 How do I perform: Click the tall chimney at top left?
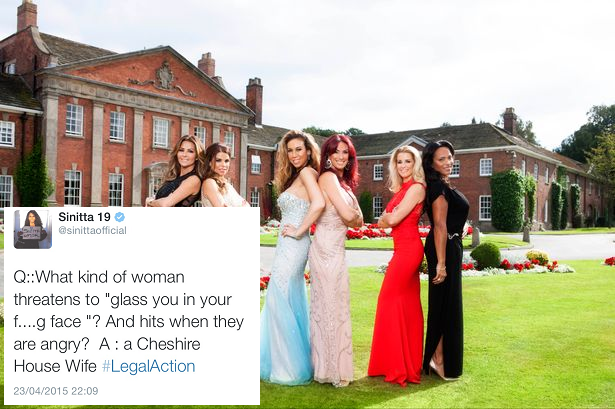27,15
